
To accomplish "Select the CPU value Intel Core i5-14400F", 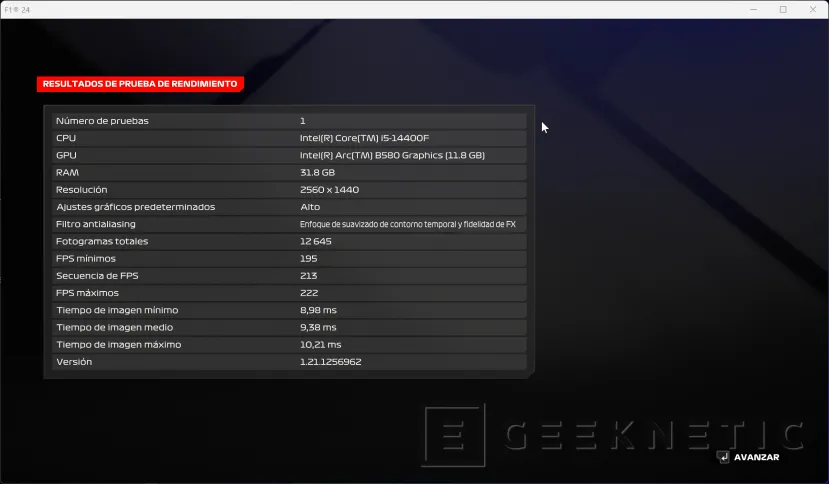I will point(364,138).
